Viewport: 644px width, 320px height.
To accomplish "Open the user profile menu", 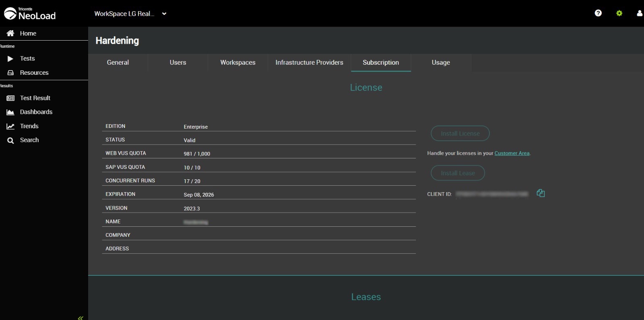I will (639, 13).
